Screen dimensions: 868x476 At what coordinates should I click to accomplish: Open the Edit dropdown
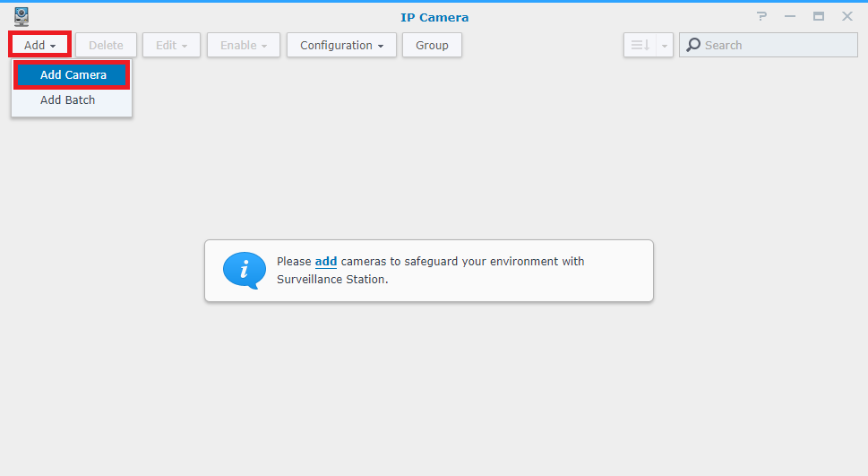click(171, 45)
